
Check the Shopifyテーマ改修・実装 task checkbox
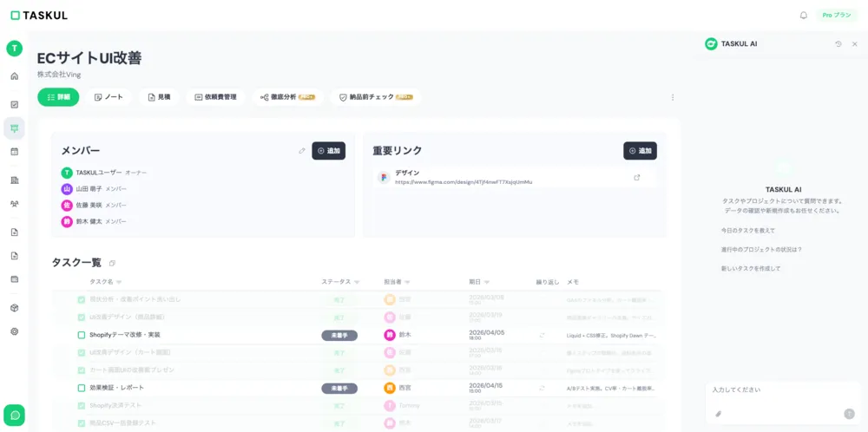coord(82,335)
